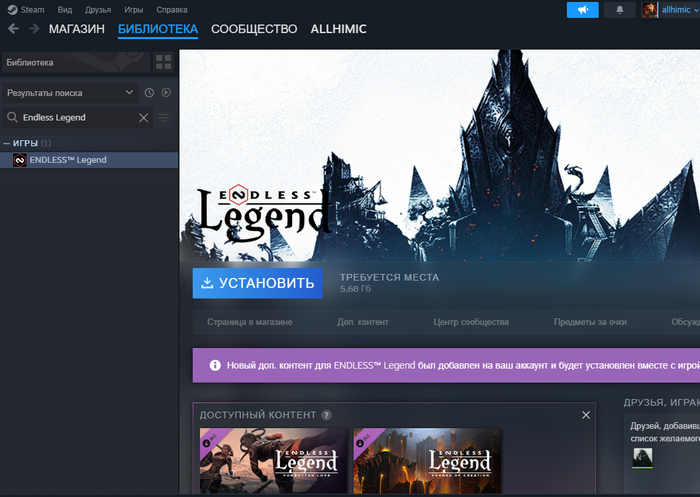Click the Steam logo icon
This screenshot has width=700, height=497.
tap(12, 9)
